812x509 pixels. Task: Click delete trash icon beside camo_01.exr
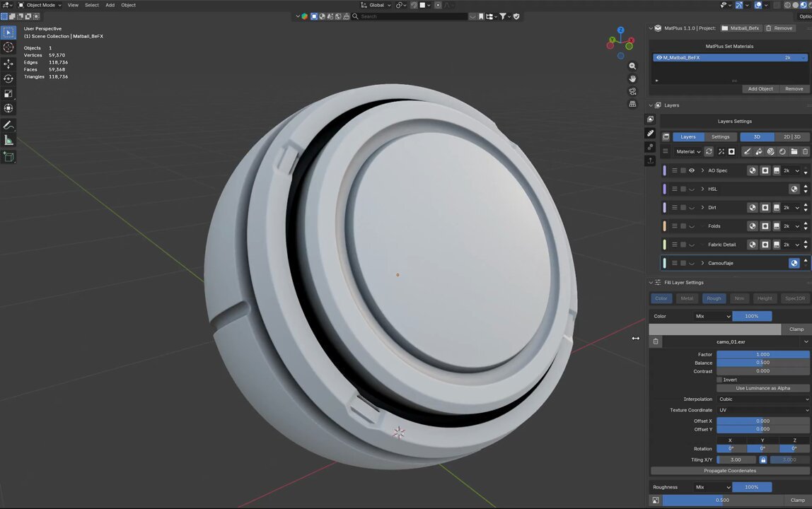pos(656,341)
